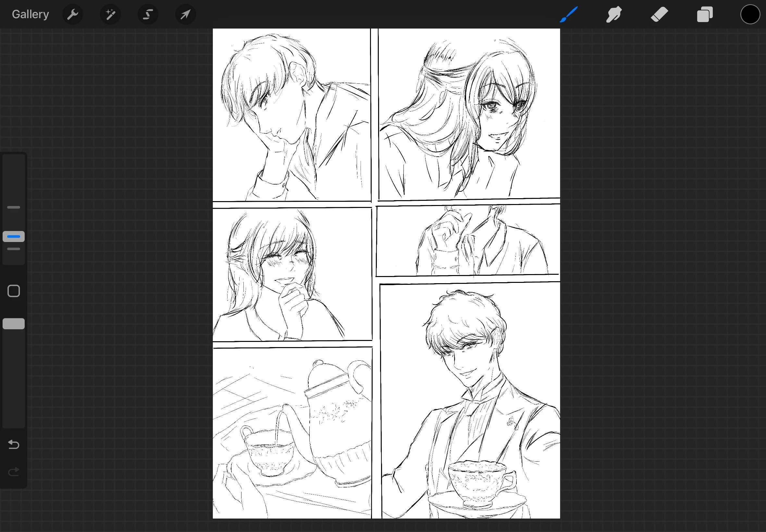Tap the bottom-right panel with teacup
Image resolution: width=766 pixels, height=532 pixels.
470,400
